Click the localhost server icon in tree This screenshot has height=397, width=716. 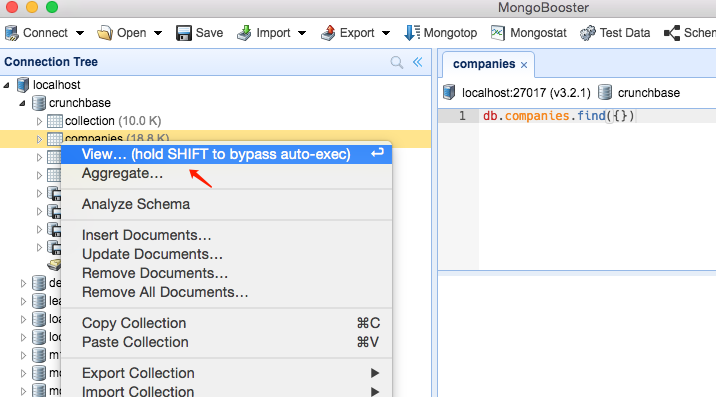(23, 85)
